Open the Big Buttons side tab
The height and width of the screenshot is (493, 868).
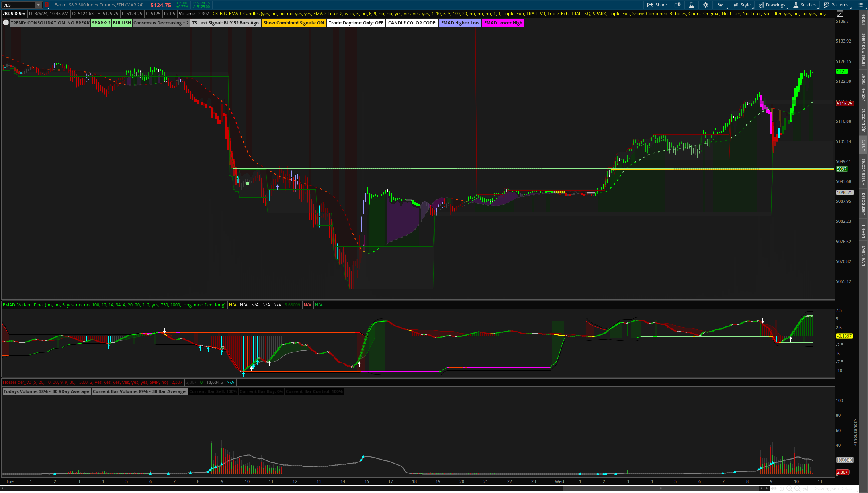point(863,121)
